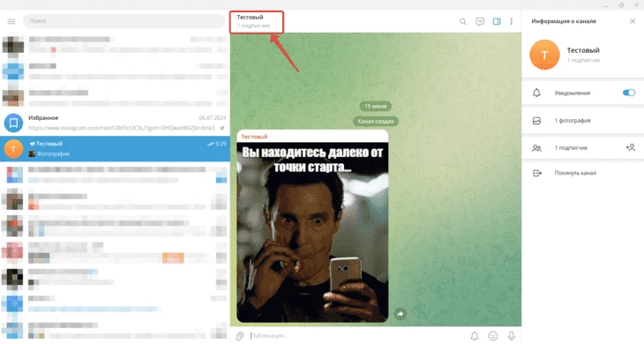Open the channel discussion comments icon
Image resolution: width=644 pixels, height=344 pixels.
coord(480,21)
